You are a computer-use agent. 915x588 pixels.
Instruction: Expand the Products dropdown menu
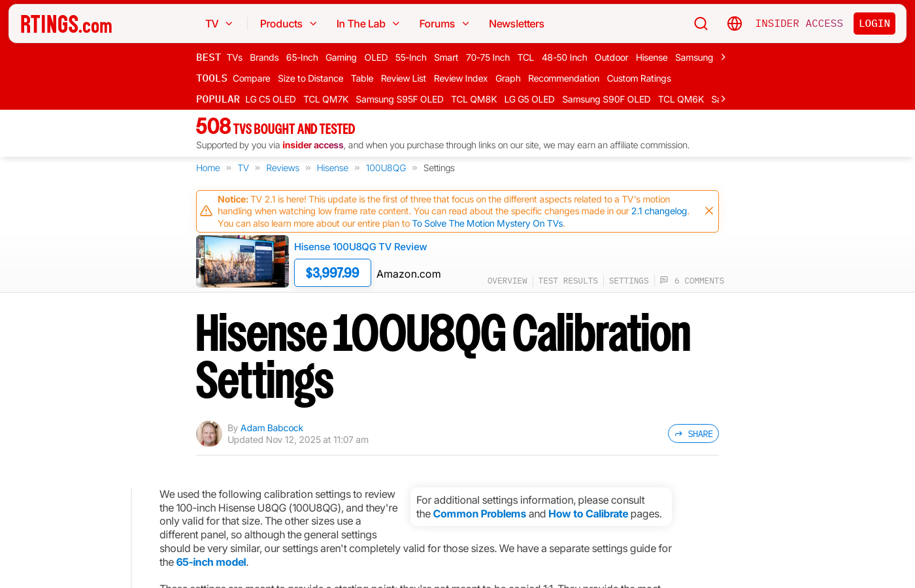pyautogui.click(x=288, y=24)
